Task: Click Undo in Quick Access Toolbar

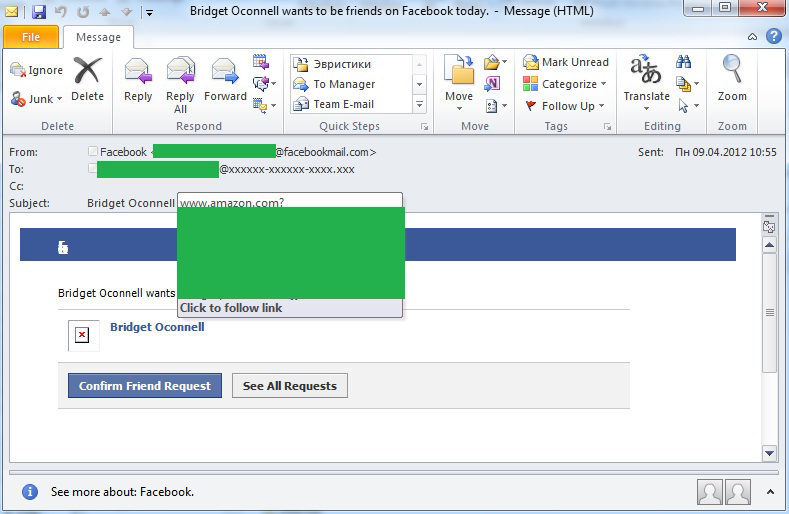Action: click(61, 12)
